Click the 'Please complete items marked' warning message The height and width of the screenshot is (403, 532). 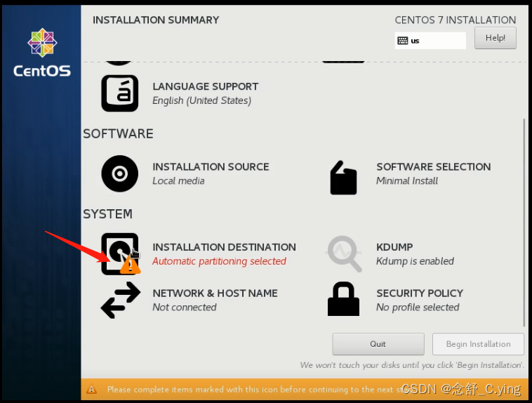coord(260,390)
